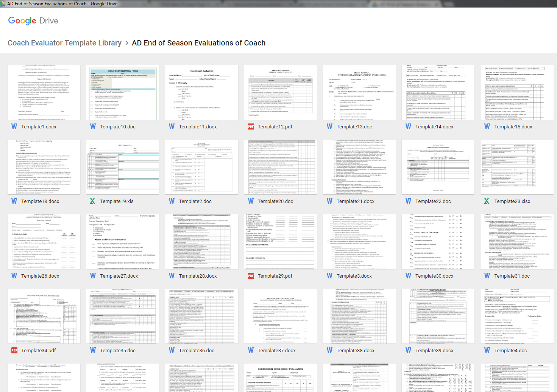Click the Word icon beside Template1.docx
Image resolution: width=557 pixels, height=392 pixels.
click(14, 127)
